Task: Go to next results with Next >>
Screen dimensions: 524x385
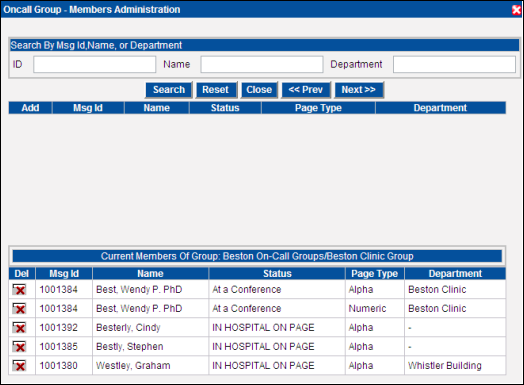Action: point(359,90)
